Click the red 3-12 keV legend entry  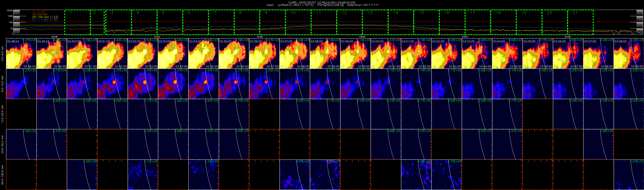39,12
